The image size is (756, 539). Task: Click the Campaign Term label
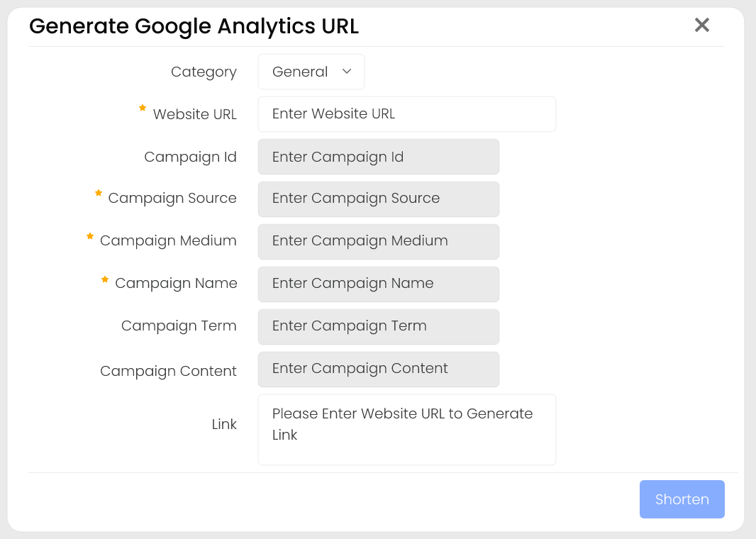coord(179,326)
